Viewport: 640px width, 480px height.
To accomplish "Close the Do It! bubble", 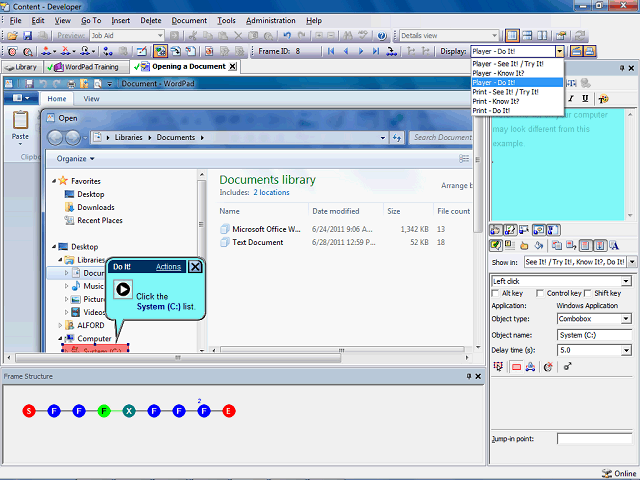I will click(195, 267).
